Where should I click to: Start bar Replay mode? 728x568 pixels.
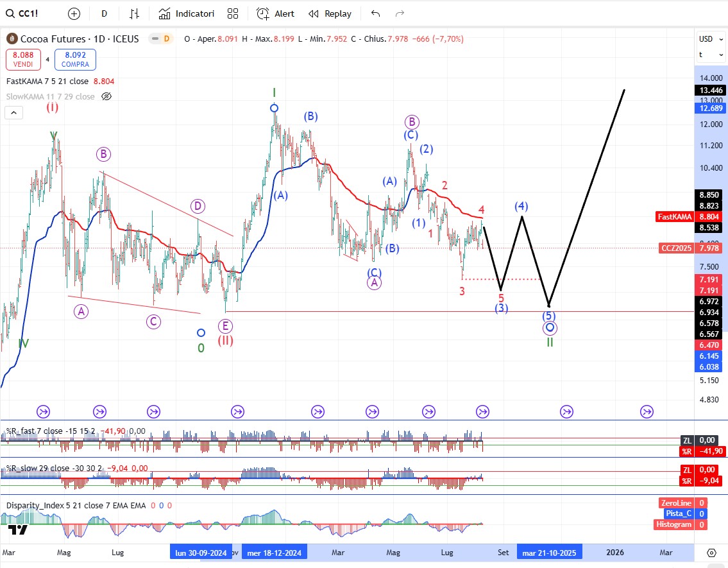pos(330,13)
